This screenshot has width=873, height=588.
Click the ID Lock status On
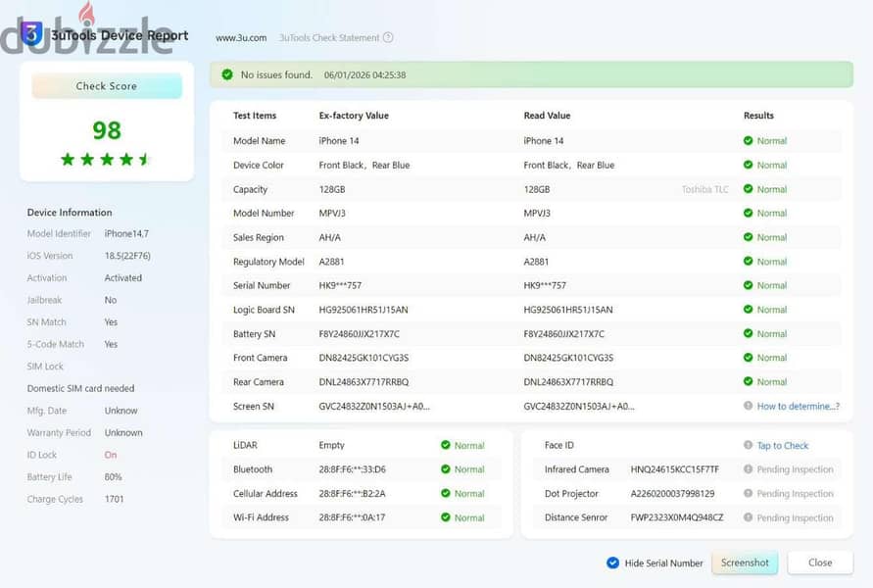pos(111,455)
